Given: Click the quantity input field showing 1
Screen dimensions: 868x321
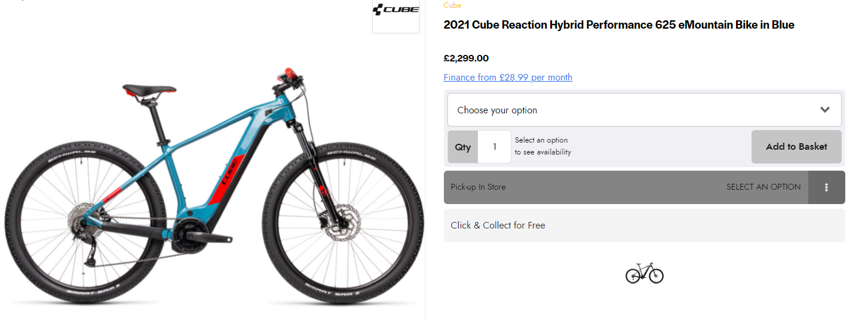Looking at the screenshot, I should pos(494,147).
